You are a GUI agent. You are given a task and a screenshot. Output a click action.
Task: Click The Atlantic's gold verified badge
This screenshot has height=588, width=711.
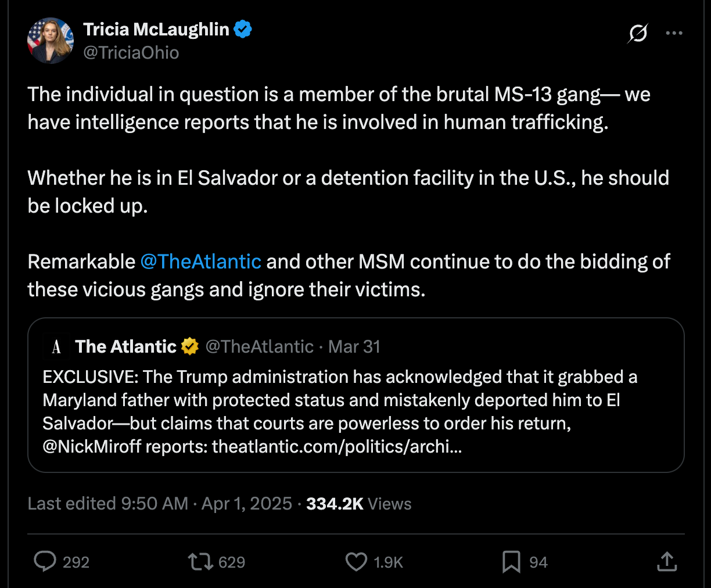pos(189,346)
